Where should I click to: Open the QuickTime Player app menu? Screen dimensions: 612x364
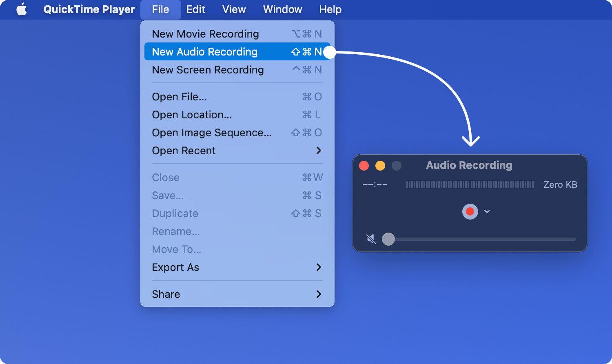(x=89, y=9)
